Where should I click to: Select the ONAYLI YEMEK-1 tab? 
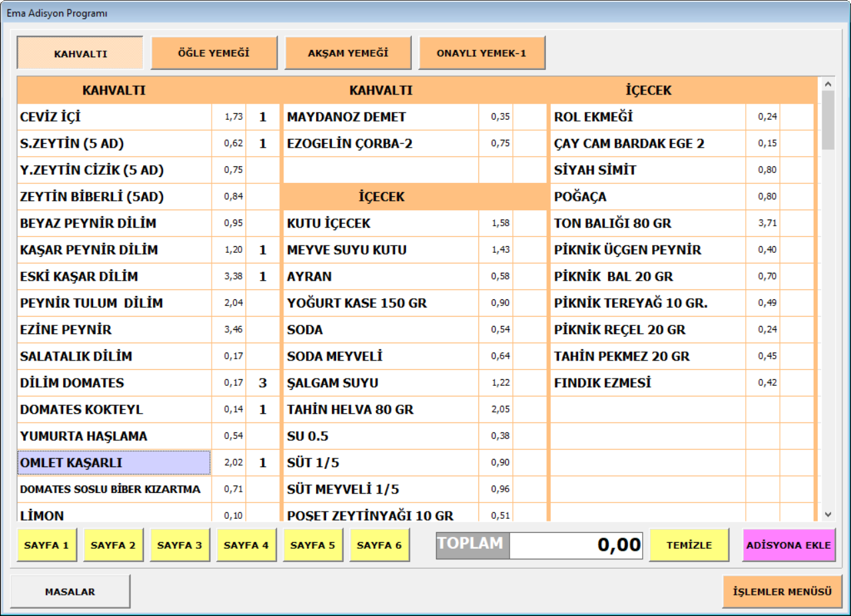tap(482, 53)
